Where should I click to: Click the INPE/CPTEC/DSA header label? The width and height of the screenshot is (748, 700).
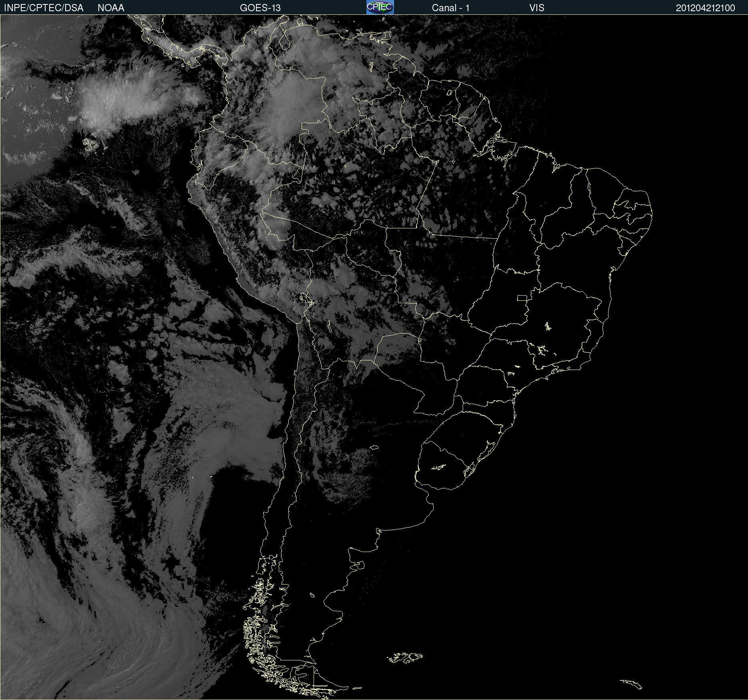44,8
